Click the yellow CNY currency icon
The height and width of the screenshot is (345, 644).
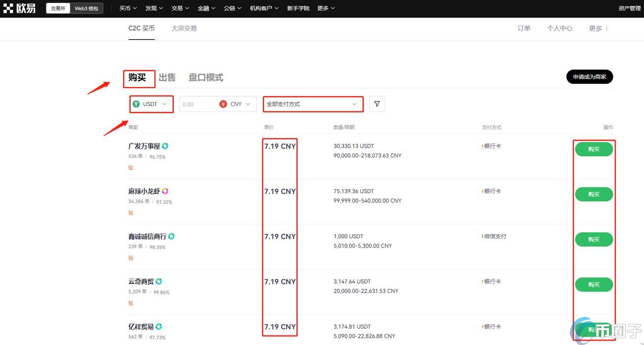click(222, 104)
